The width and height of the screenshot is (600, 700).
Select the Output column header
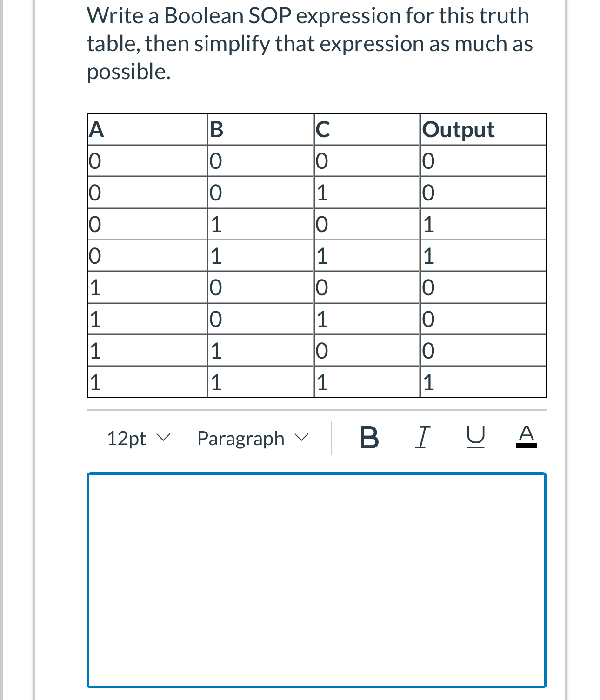coord(458,130)
